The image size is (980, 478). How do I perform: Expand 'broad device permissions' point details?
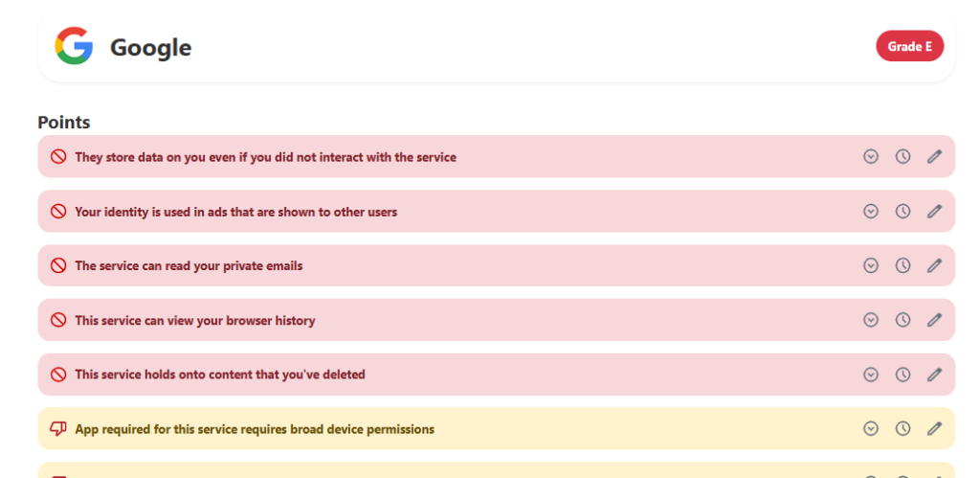point(871,429)
